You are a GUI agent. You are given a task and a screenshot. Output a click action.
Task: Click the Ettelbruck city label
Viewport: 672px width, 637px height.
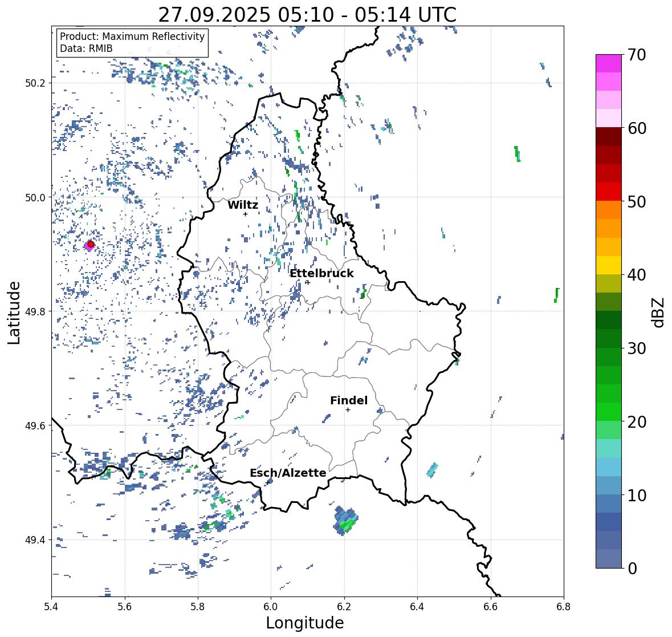coord(321,274)
